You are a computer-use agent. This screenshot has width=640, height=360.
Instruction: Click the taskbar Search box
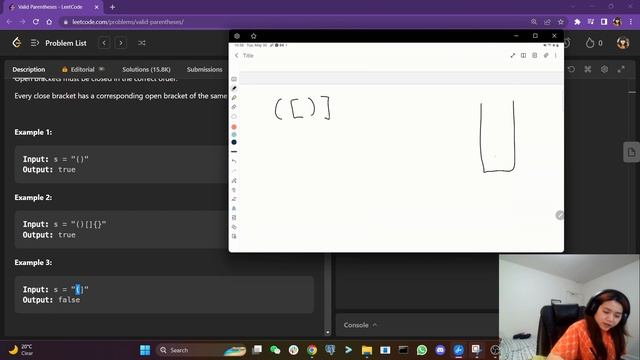[x=201, y=350]
